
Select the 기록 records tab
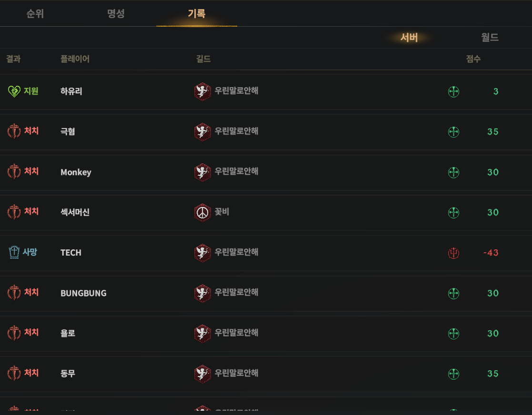[x=196, y=13]
